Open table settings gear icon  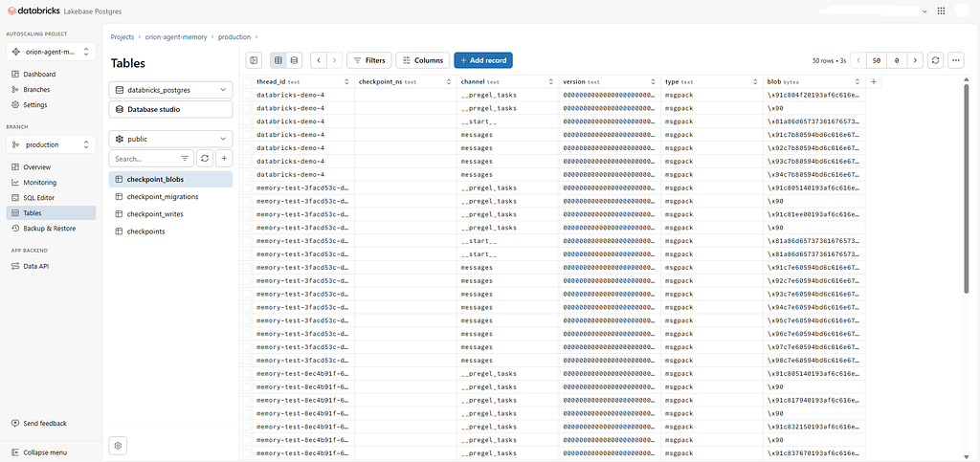coord(118,446)
